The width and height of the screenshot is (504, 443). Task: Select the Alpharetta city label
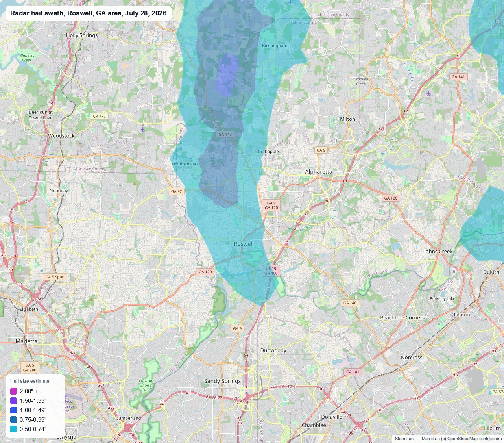pos(319,172)
